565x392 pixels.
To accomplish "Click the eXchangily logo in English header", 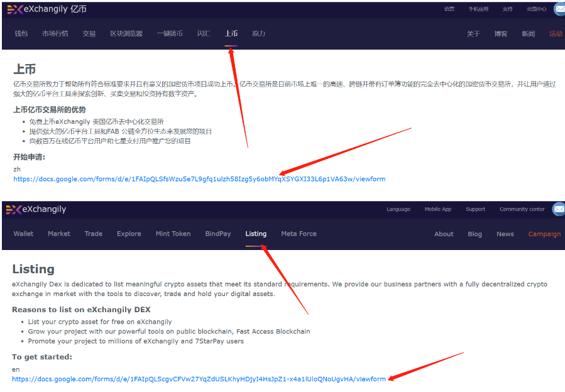I will (36, 209).
